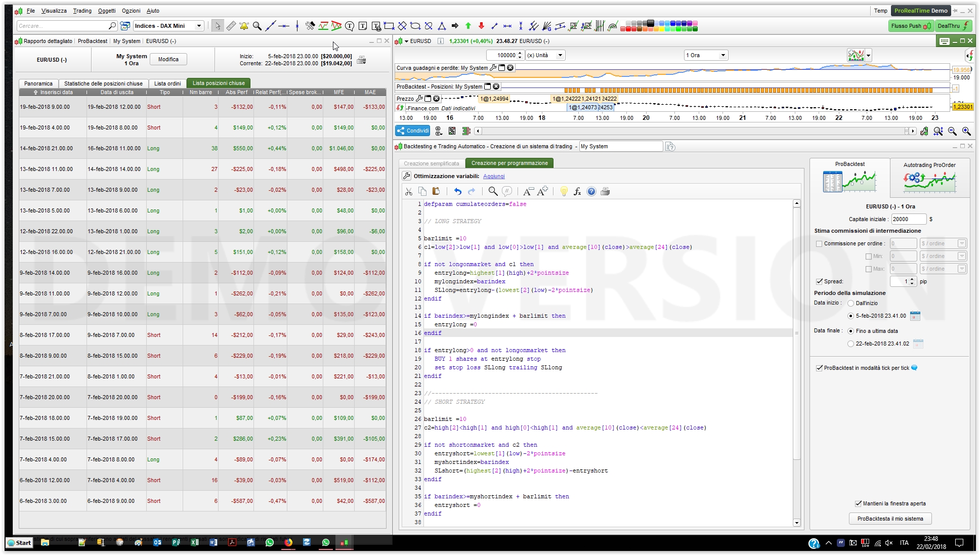Open the Unità quantity type dropdown

click(x=560, y=55)
